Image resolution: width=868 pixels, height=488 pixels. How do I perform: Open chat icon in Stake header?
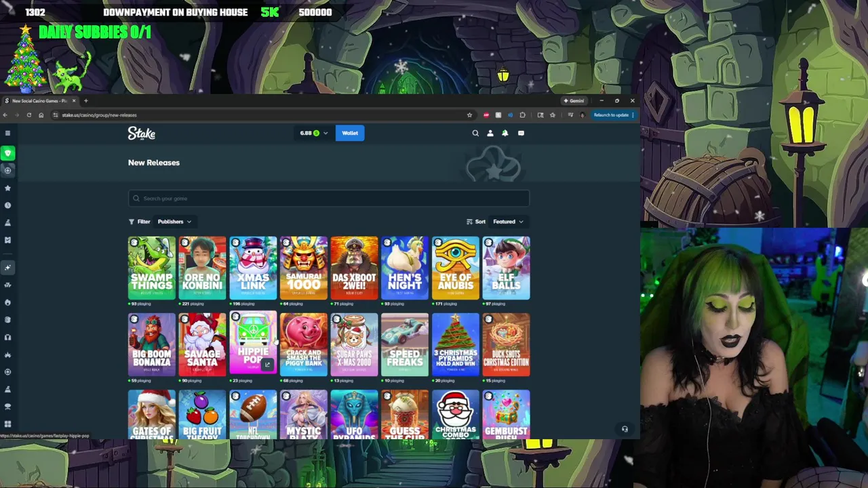(x=521, y=134)
